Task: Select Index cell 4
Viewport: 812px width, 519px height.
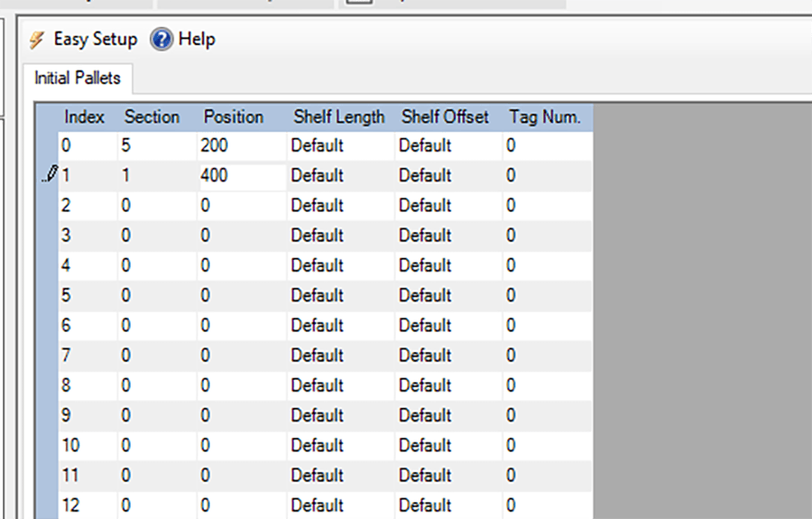Action: point(88,265)
